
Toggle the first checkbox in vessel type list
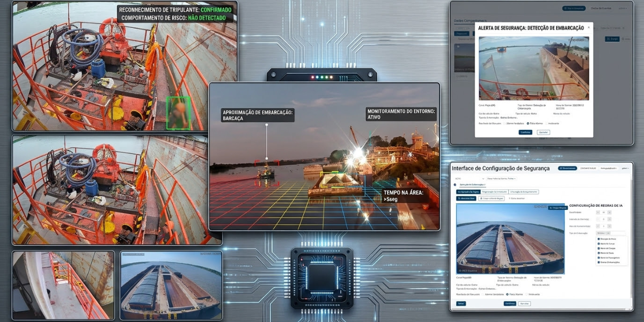598,239
